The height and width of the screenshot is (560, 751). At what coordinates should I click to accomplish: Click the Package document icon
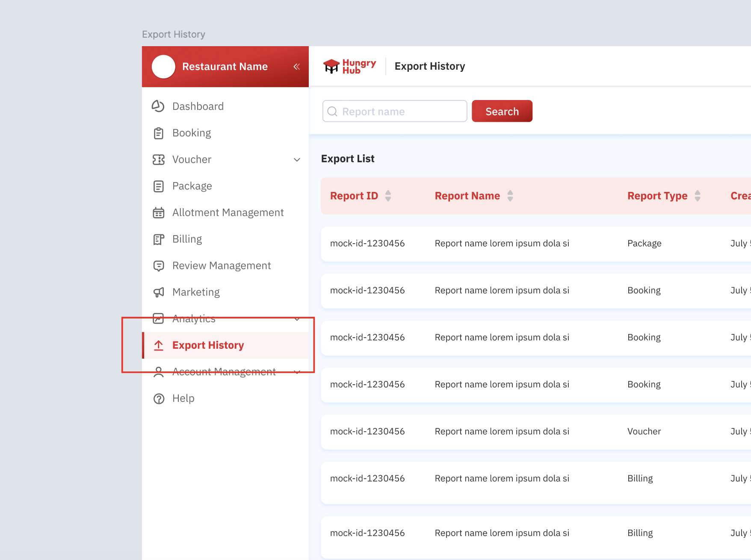click(158, 186)
